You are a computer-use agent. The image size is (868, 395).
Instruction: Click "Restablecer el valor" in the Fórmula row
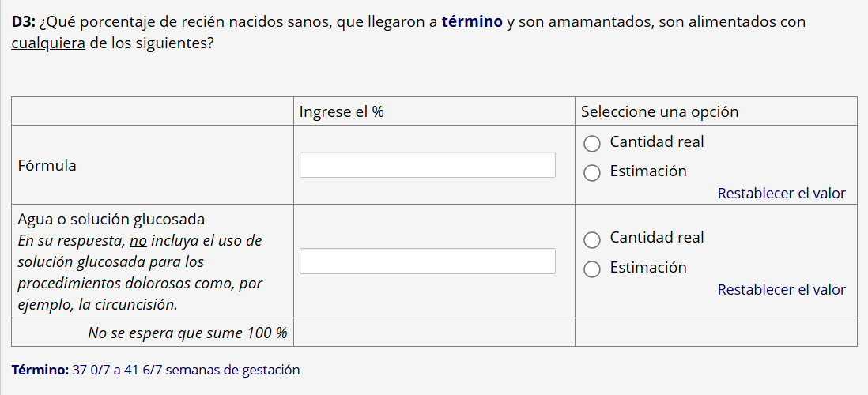click(781, 194)
